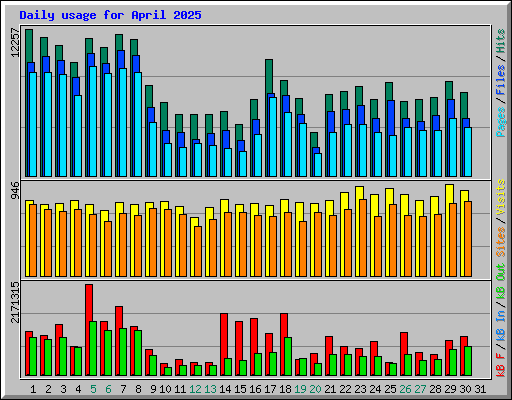Click the 946 visits axis value
Image resolution: width=512 pixels, height=400 pixels.
pyautogui.click(x=15, y=191)
